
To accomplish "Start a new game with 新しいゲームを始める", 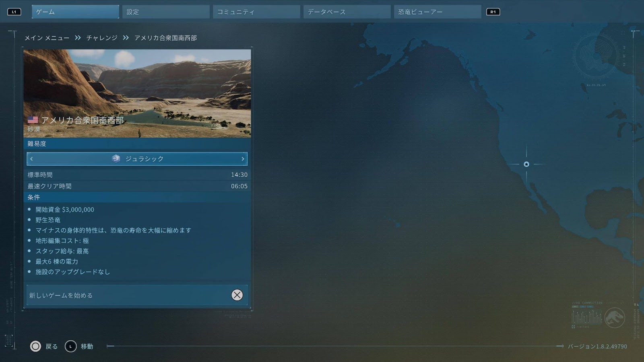I will click(x=137, y=295).
